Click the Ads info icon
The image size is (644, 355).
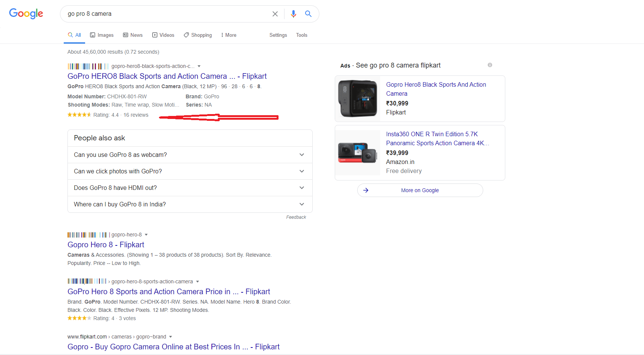490,65
